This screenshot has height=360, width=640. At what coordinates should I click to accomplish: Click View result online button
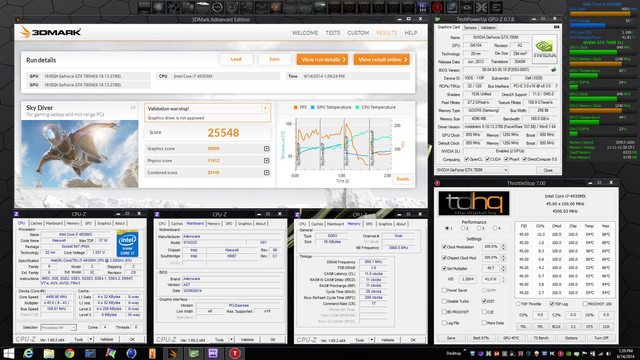tap(382, 60)
